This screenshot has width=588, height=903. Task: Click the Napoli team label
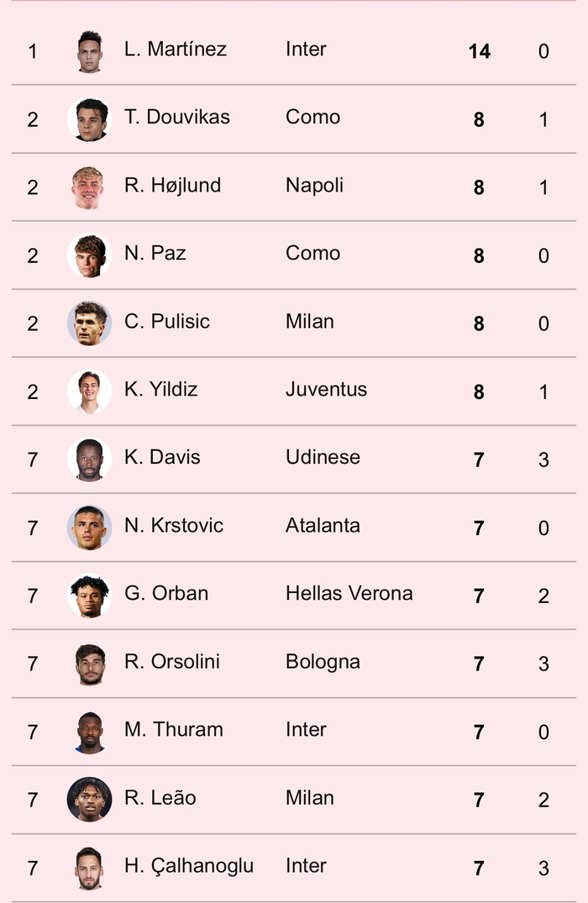tap(314, 186)
